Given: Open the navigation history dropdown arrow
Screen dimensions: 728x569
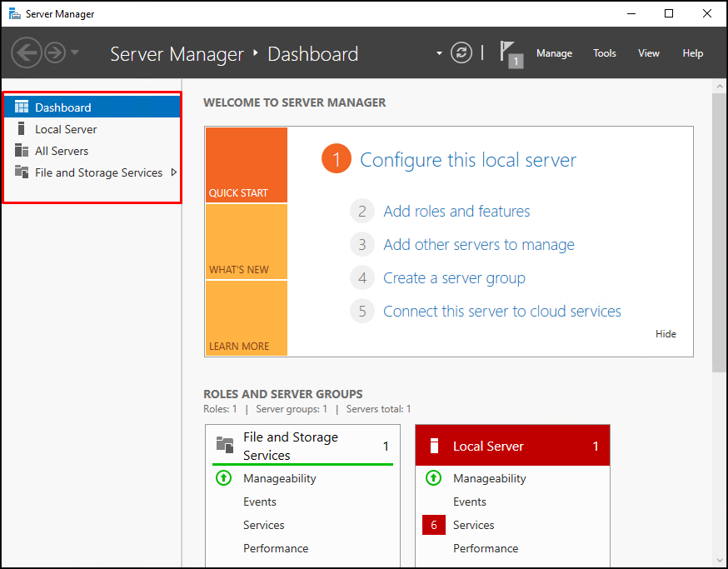Looking at the screenshot, I should click(x=75, y=52).
